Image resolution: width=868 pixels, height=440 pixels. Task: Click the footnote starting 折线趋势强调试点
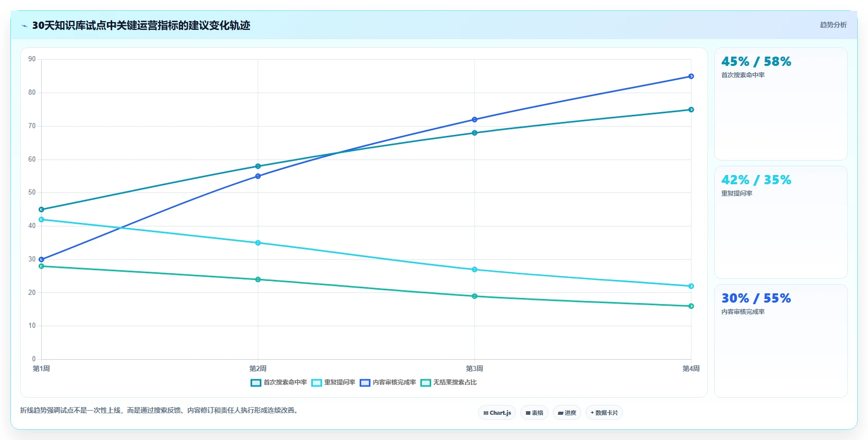[x=160, y=410]
